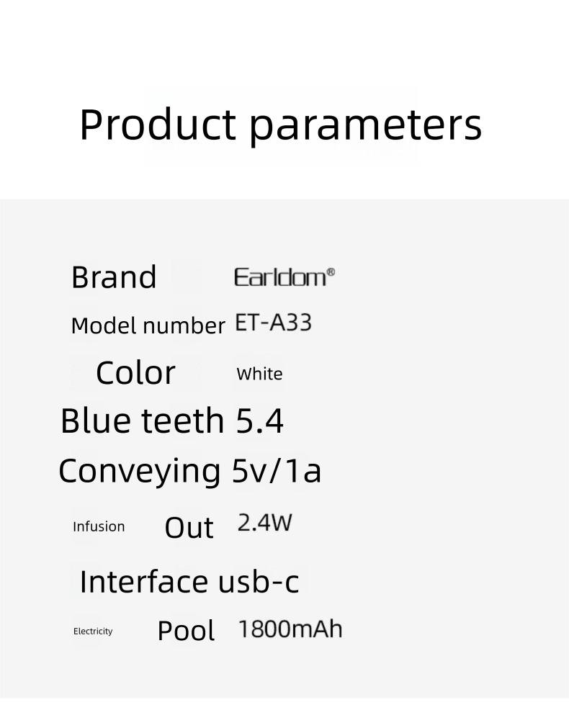The image size is (569, 728).
Task: Click the Interface label
Action: tap(145, 581)
